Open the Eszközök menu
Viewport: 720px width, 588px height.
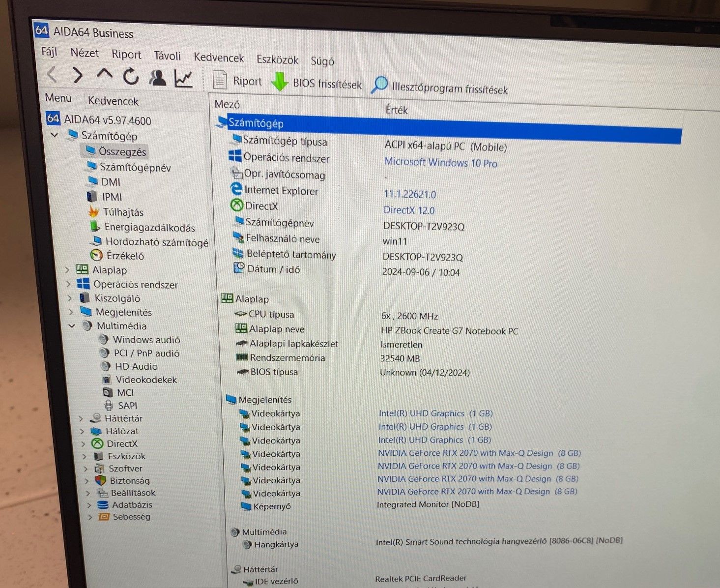click(x=277, y=59)
